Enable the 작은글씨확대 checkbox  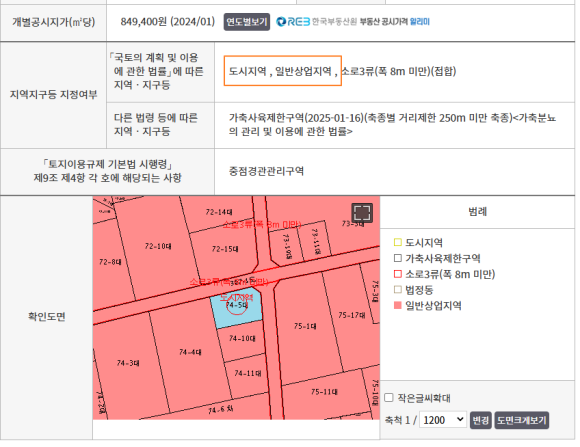[x=389, y=398]
